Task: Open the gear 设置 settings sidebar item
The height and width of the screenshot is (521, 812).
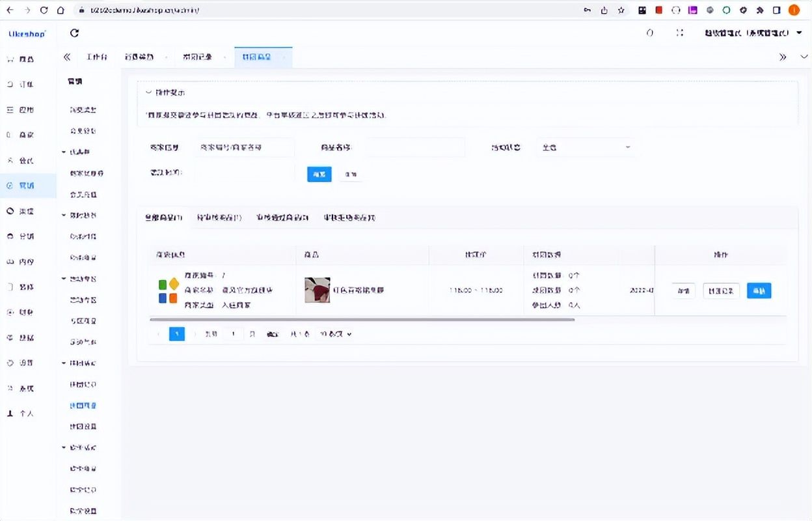Action: pyautogui.click(x=21, y=363)
